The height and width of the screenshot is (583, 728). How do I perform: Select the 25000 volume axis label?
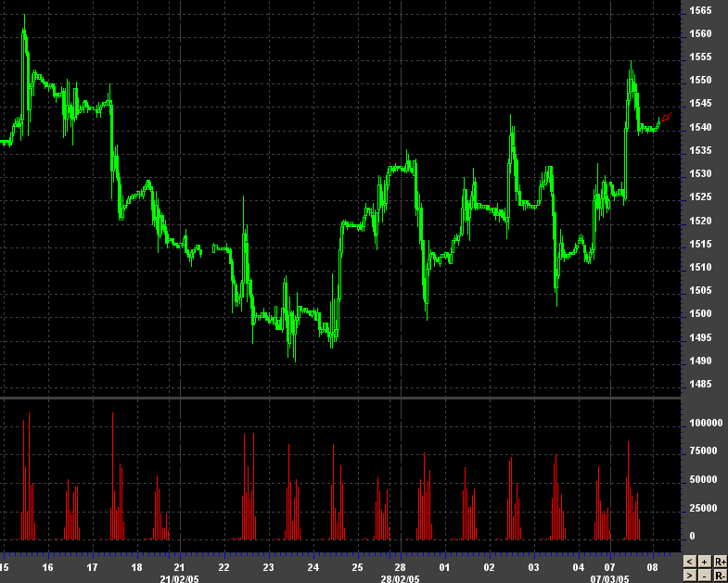[705, 509]
